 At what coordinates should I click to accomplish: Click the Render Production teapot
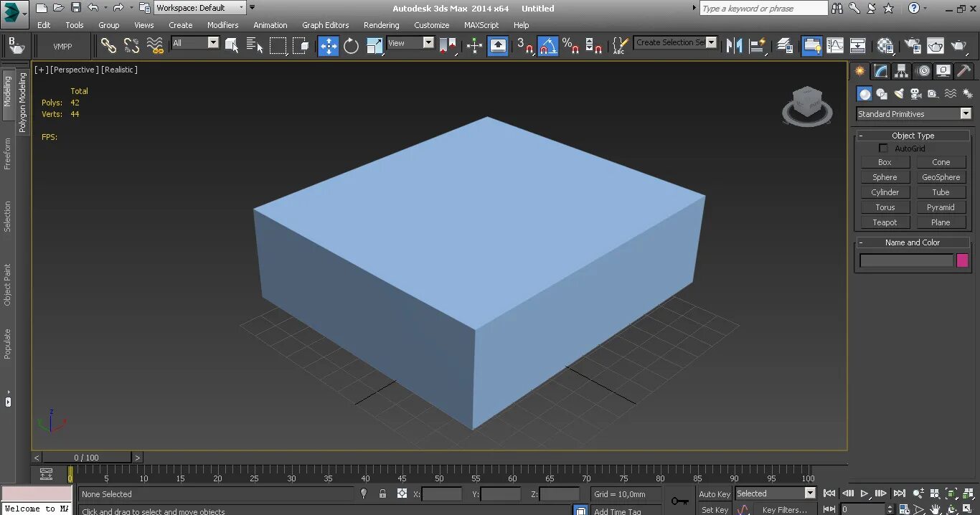click(x=959, y=46)
